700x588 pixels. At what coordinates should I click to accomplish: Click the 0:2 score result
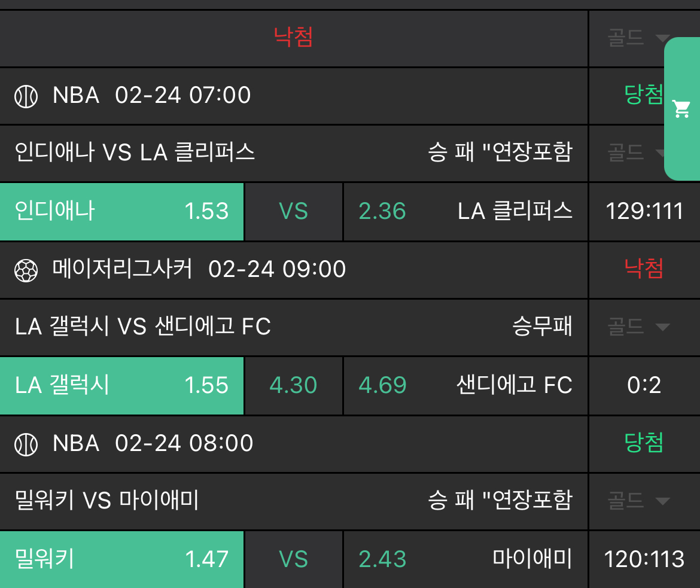(x=644, y=385)
